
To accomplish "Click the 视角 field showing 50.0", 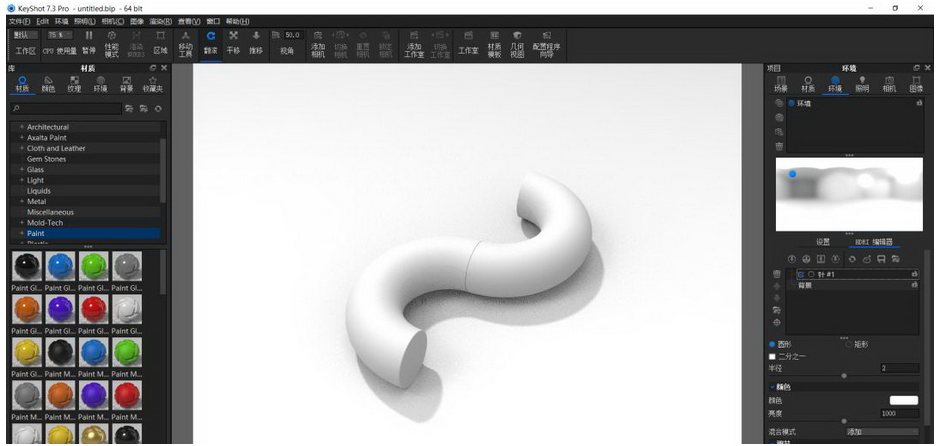I will (x=294, y=35).
